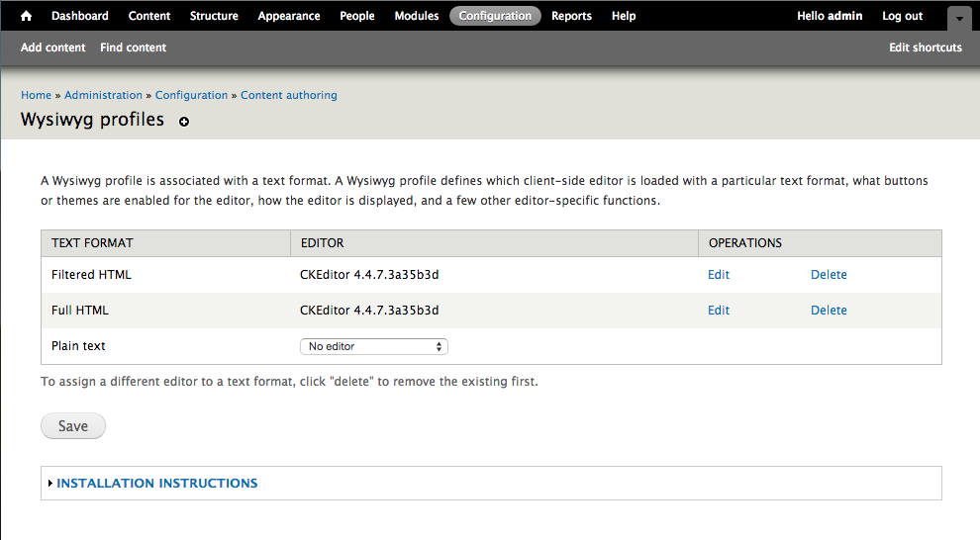Click the Home icon in admin toolbar
The image size is (980, 540).
(27, 16)
